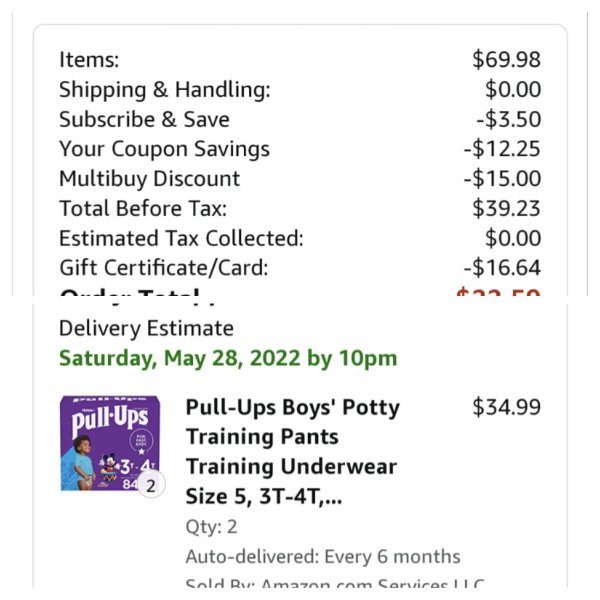Select Total Before Tax amount $39.23
The height and width of the screenshot is (600, 600).
coord(506,209)
